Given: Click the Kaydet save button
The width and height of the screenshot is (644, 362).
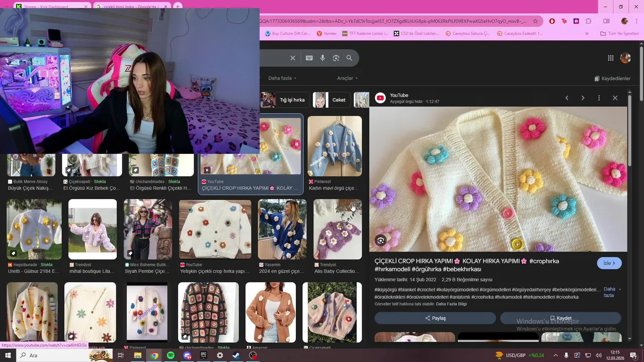Looking at the screenshot, I should pos(560,318).
